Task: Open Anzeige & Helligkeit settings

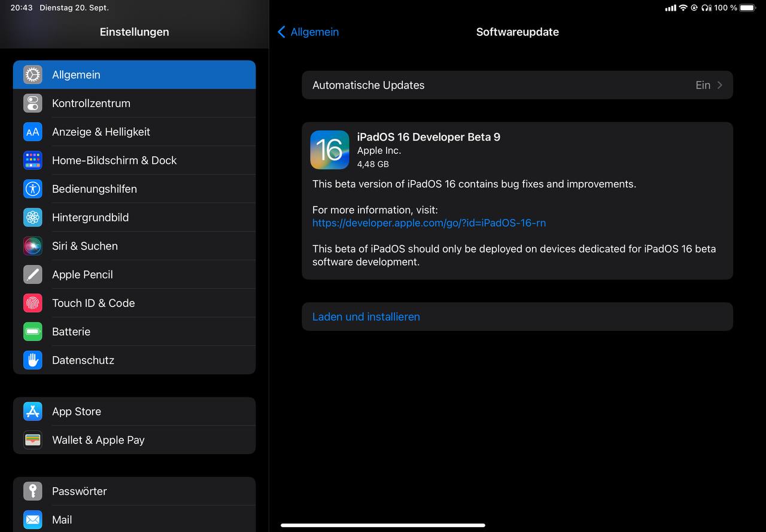Action: pyautogui.click(x=134, y=132)
